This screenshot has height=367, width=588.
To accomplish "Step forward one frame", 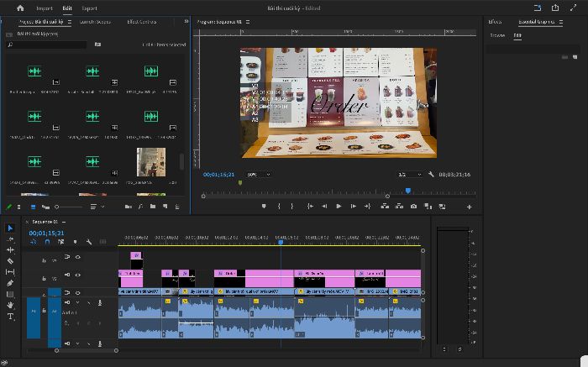I will (354, 207).
